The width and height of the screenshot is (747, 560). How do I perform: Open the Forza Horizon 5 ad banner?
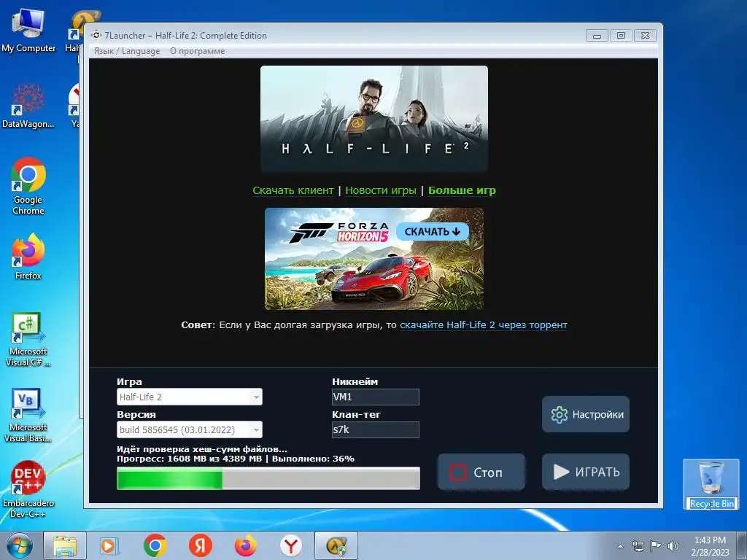tap(374, 259)
